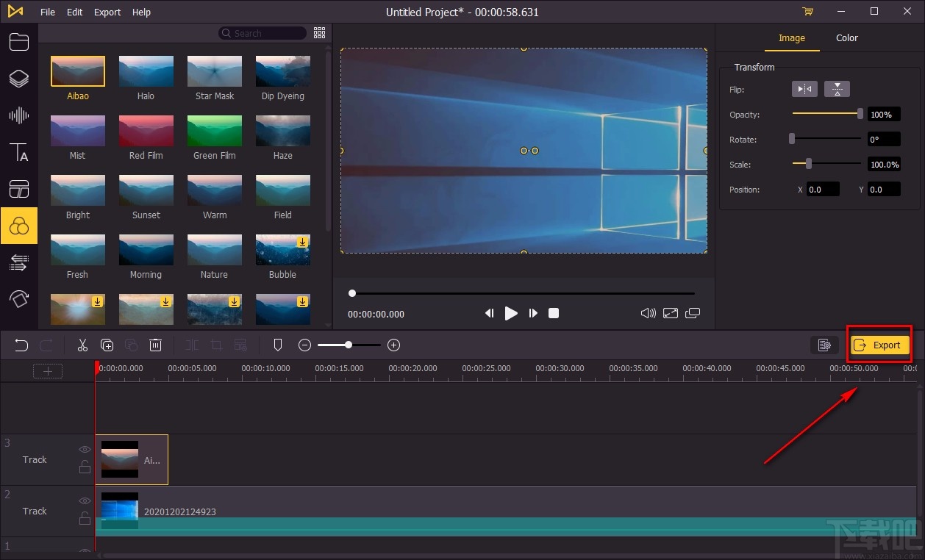Open the Export menu
Screen dimensions: 925x560
[x=107, y=12]
